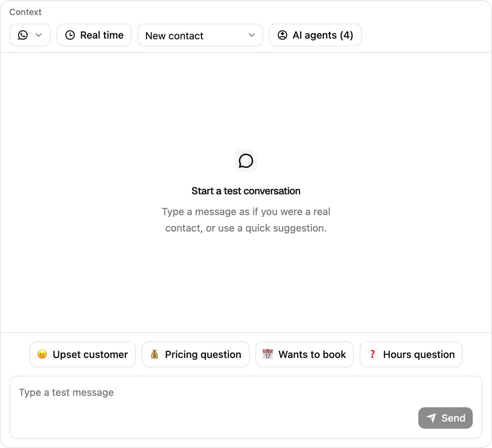This screenshot has height=448, width=492.
Task: Use the Hours question suggestion
Action: [x=411, y=354]
